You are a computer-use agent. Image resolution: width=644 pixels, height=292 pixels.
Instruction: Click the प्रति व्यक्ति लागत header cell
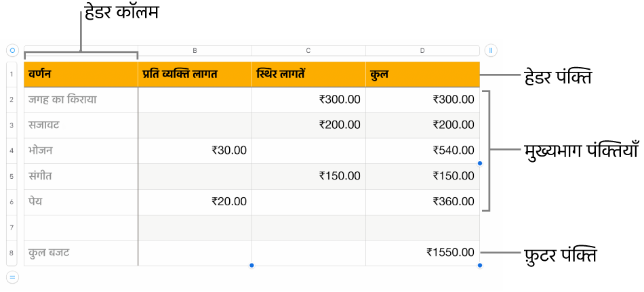pos(195,75)
